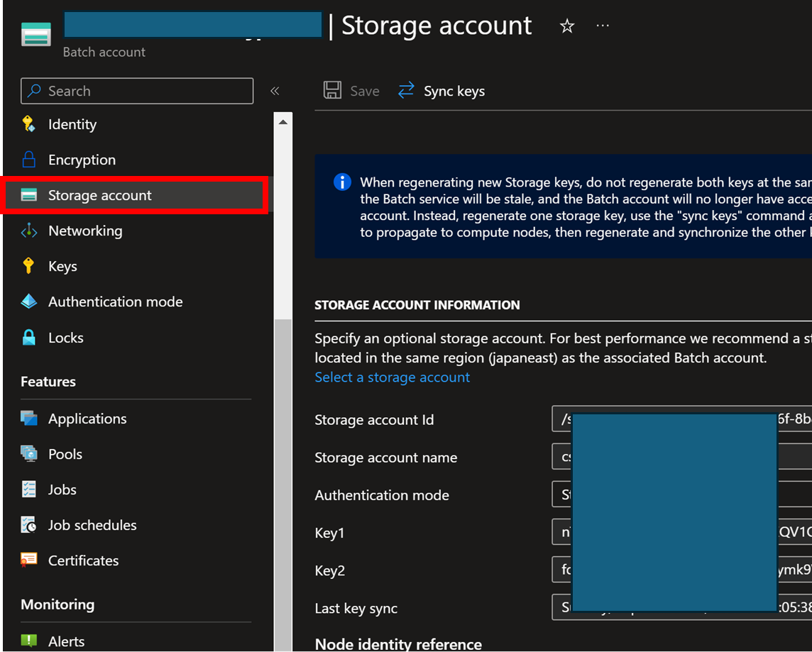Open the more options ellipsis menu
Screen dimensions: 812x652
click(x=603, y=26)
